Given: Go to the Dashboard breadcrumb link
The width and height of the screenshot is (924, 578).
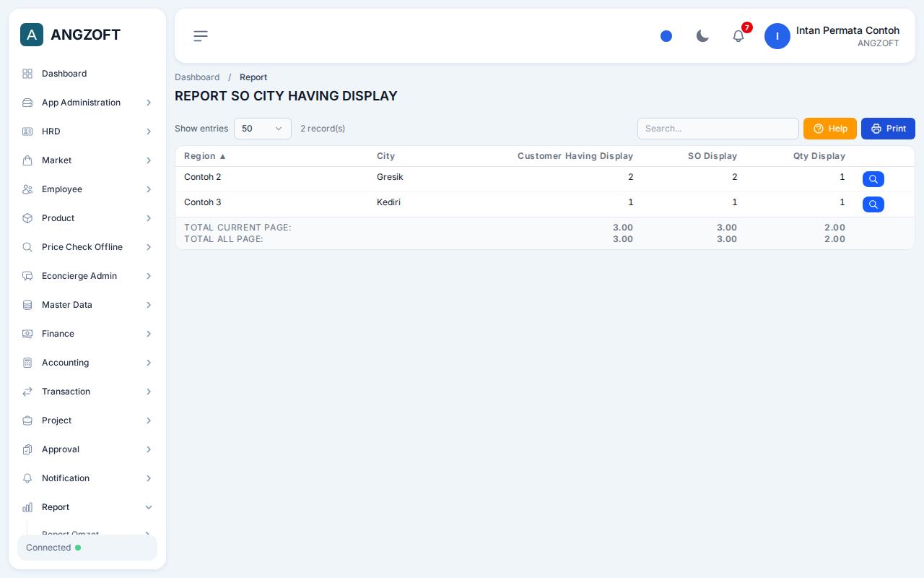Looking at the screenshot, I should [x=197, y=77].
